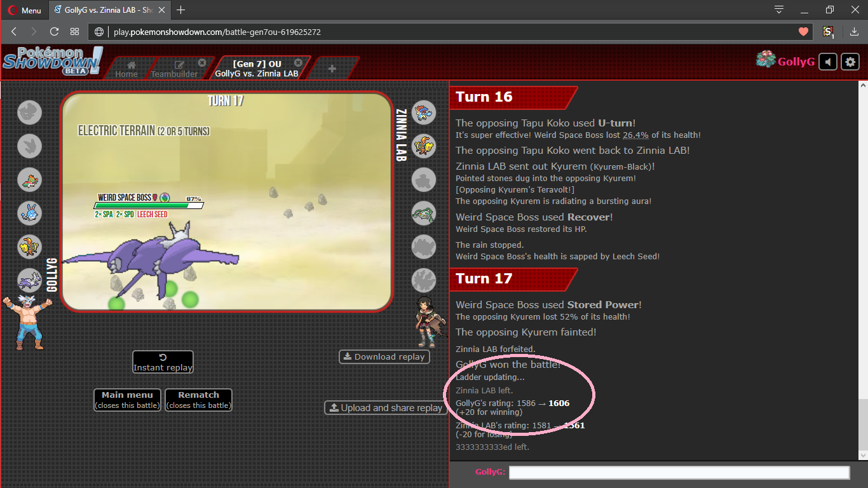Click the Pokémon Showdown logo
868x488 pixels.
coord(53,62)
